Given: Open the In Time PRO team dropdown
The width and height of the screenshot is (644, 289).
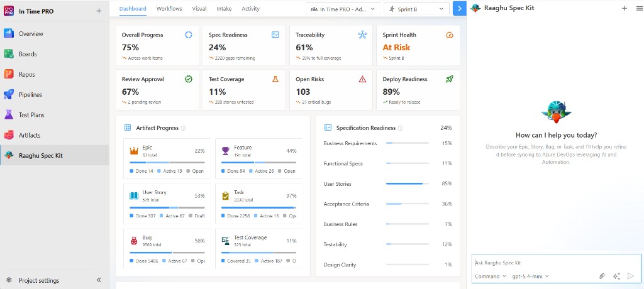Looking at the screenshot, I should click(343, 9).
